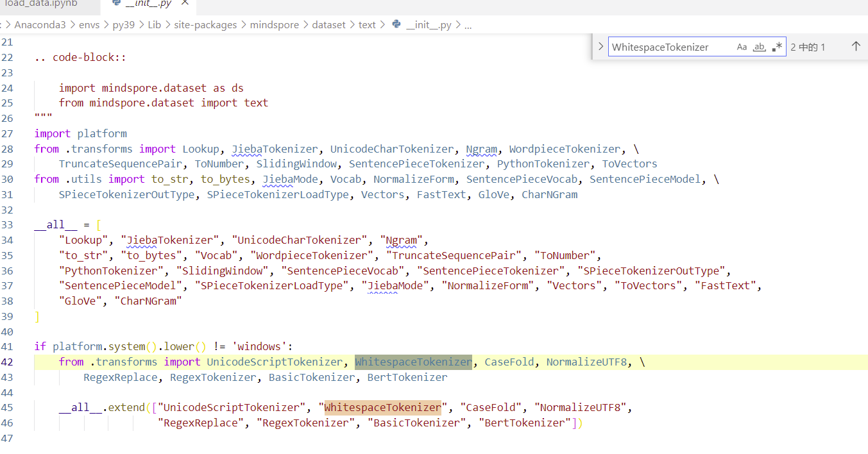Click ToVectors at end of line 29
This screenshot has height=454, width=868.
629,164
